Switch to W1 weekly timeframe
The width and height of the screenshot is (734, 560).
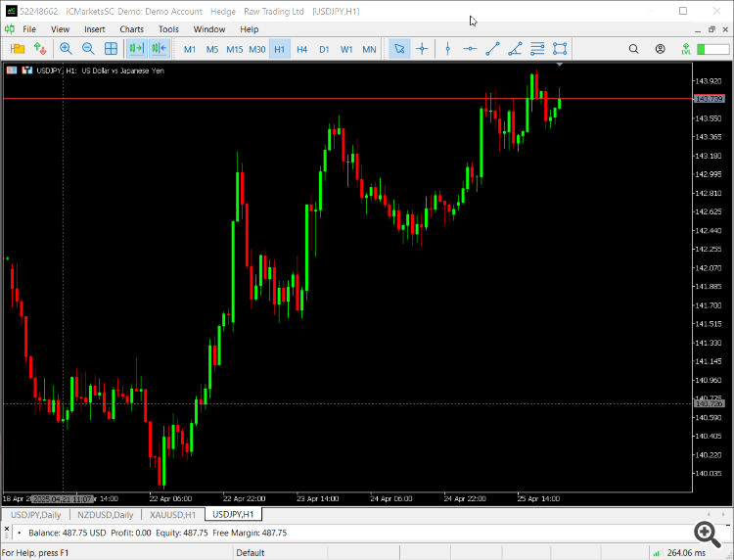pos(346,49)
